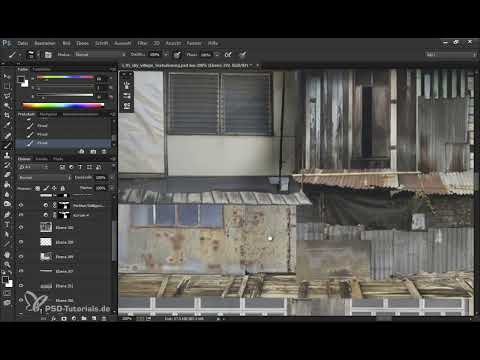This screenshot has width=480, height=360.
Task: Select the Crop tool
Action: pyautogui.click(x=7, y=115)
